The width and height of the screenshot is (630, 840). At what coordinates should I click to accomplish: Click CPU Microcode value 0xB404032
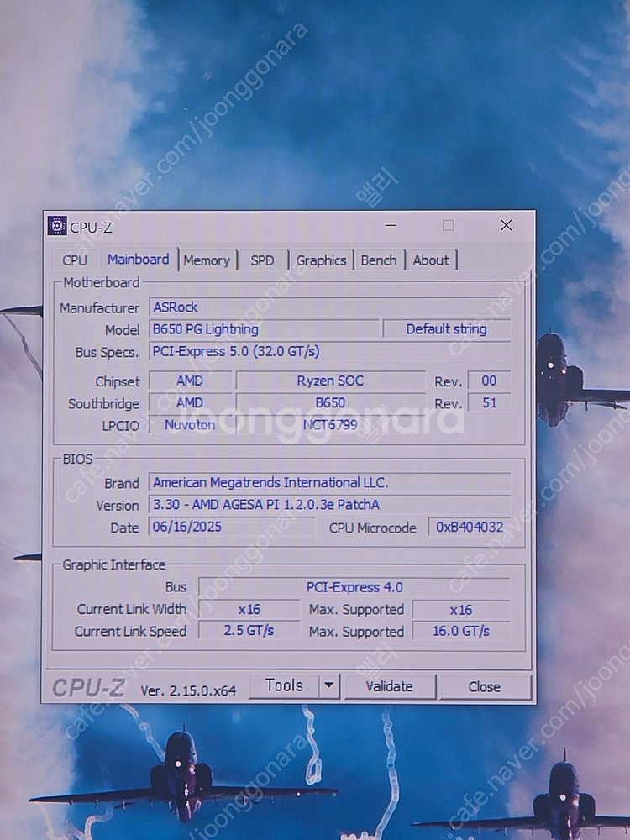[x=470, y=528]
